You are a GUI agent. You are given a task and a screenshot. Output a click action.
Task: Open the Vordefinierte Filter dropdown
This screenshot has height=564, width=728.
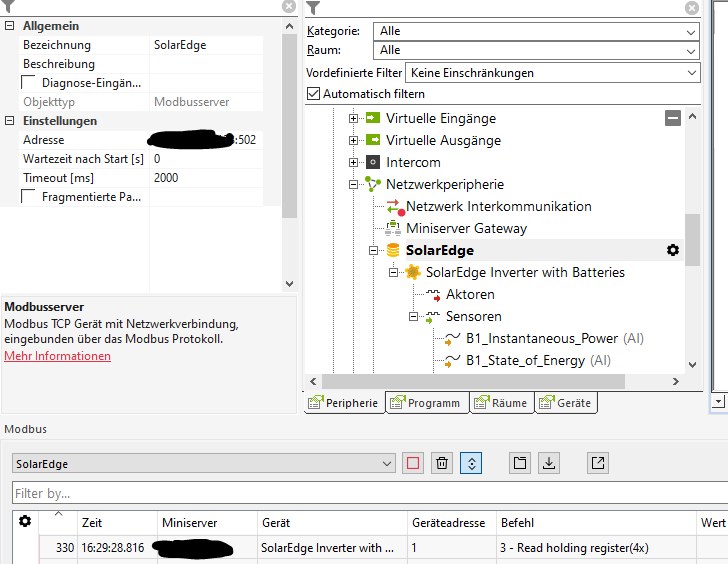552,73
